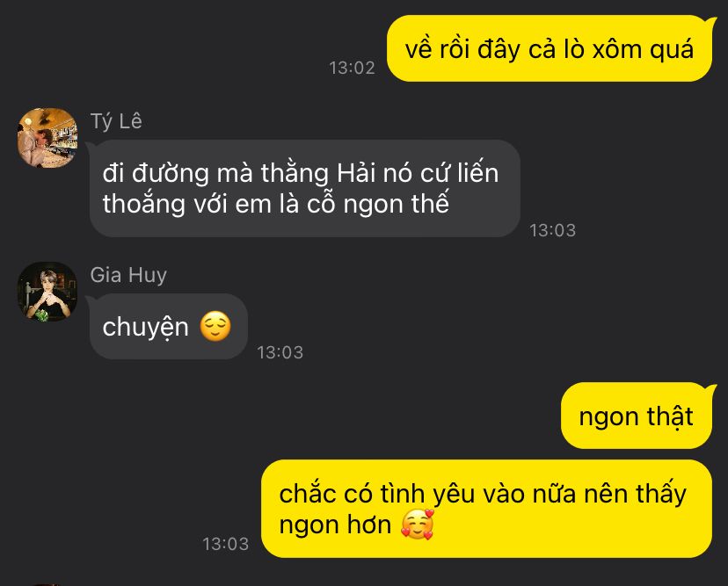
Task: Open Tý Lê's profile avatar
Action: tap(47, 138)
